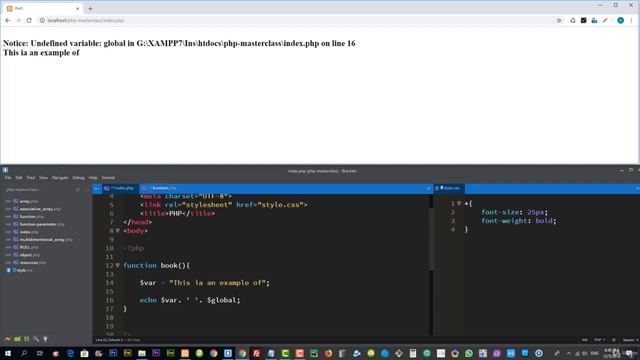Viewport: 640px width, 360px height.
Task: Open function-parameter.php in the file tree
Action: pos(42,224)
